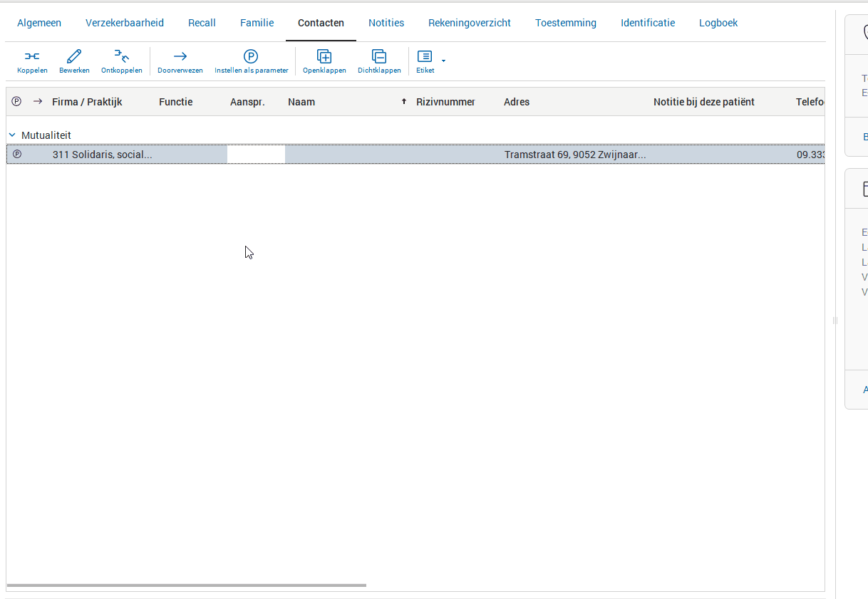Click Notitie bij deze patiënt column header
The width and height of the screenshot is (868, 599).
[x=704, y=102]
